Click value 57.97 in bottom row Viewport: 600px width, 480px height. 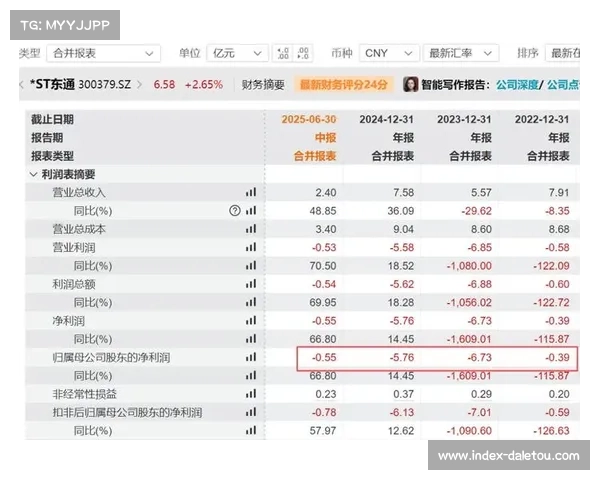tap(323, 431)
